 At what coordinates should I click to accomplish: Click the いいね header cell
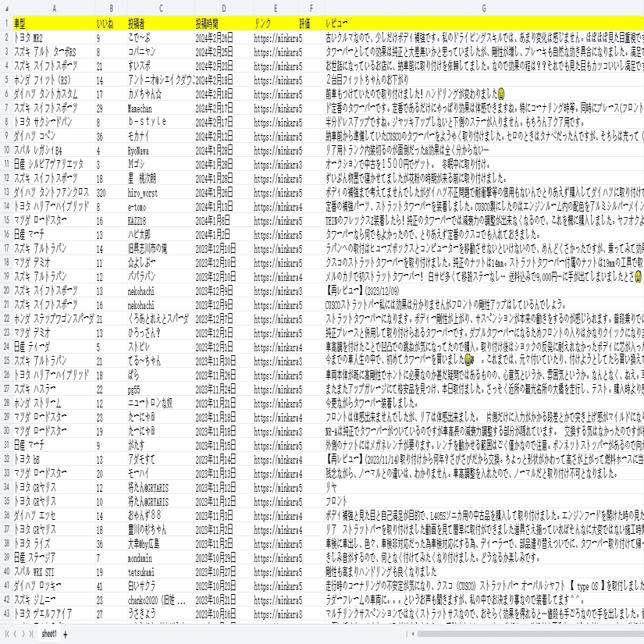point(112,23)
